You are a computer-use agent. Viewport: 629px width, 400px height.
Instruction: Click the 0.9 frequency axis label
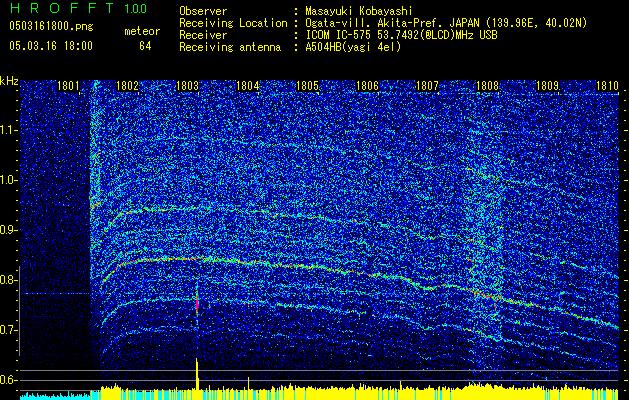tap(8, 230)
